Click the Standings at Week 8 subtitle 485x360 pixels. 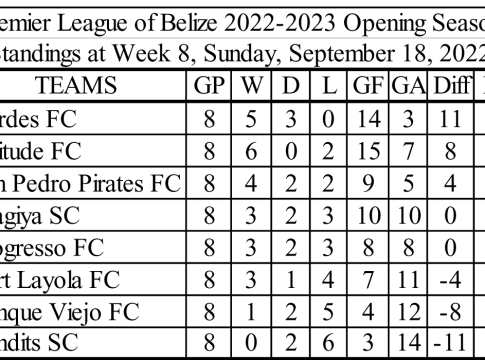coord(242,53)
